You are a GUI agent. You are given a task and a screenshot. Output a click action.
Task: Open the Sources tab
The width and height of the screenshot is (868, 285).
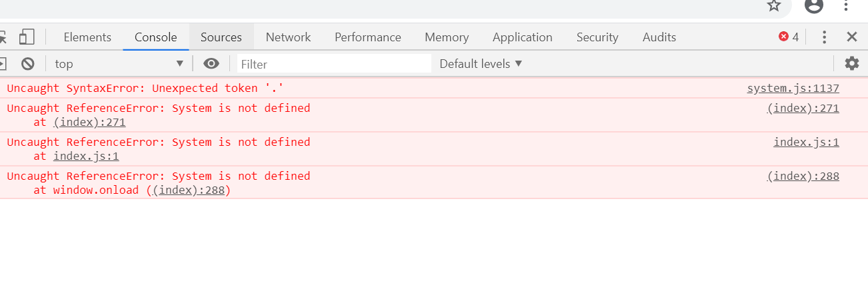click(221, 37)
